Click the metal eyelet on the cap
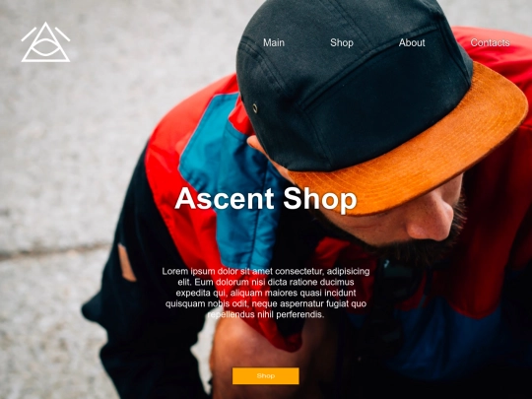This screenshot has height=399, width=532. pos(255,108)
